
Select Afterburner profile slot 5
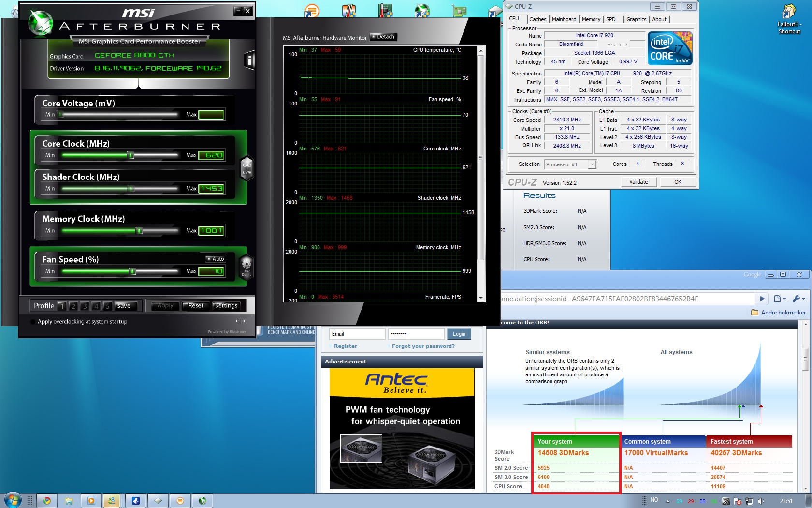107,306
